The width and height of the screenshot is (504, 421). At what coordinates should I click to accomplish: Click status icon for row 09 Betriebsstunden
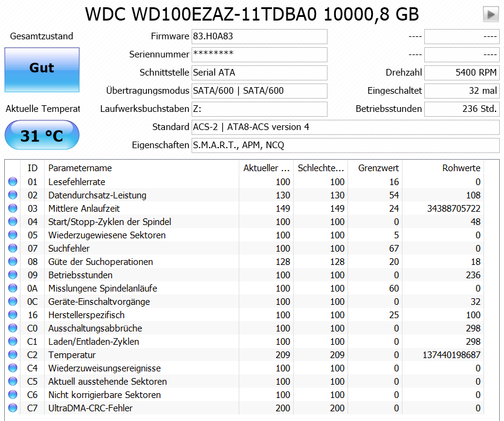(13, 275)
